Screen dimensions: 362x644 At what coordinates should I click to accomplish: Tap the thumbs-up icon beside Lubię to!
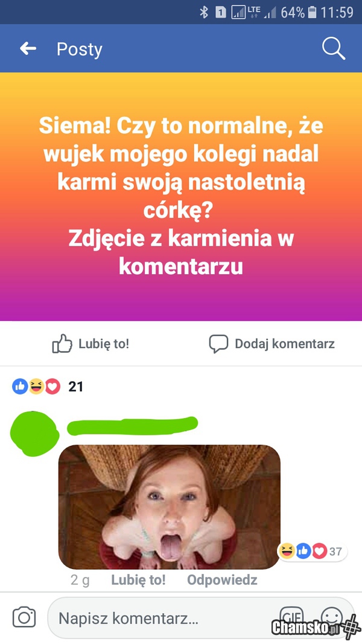(x=62, y=344)
